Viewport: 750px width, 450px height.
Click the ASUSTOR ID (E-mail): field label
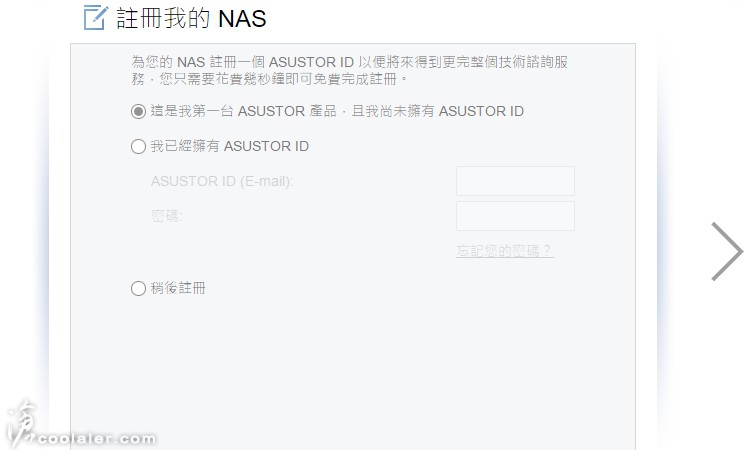(x=222, y=181)
